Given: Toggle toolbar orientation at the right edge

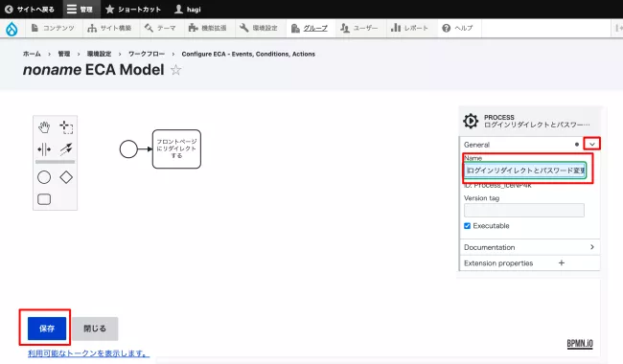Looking at the screenshot, I should click(x=618, y=28).
